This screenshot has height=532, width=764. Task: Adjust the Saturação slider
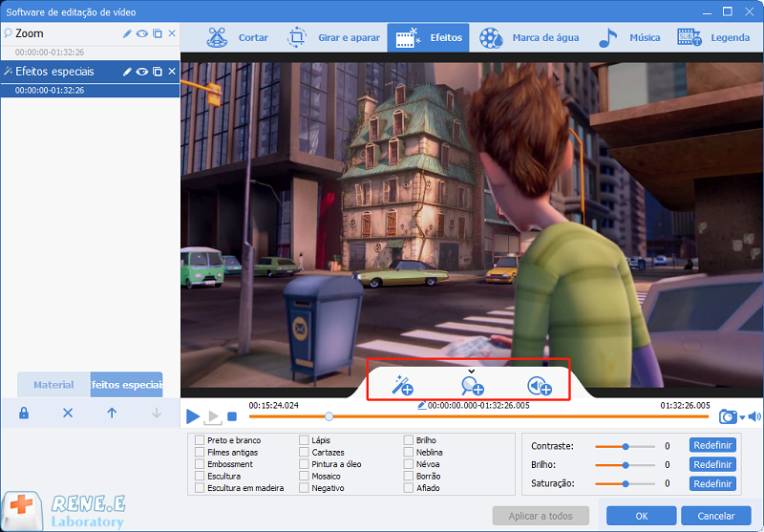626,484
